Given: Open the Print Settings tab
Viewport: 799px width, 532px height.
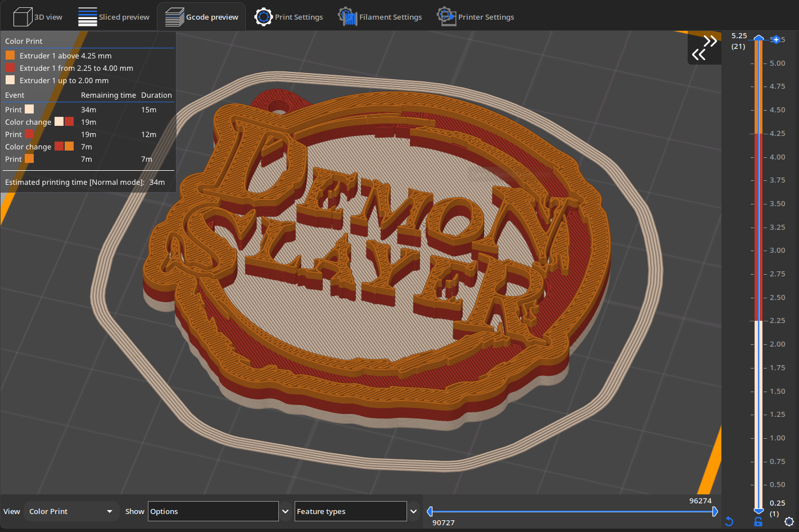Looking at the screenshot, I should (x=288, y=17).
